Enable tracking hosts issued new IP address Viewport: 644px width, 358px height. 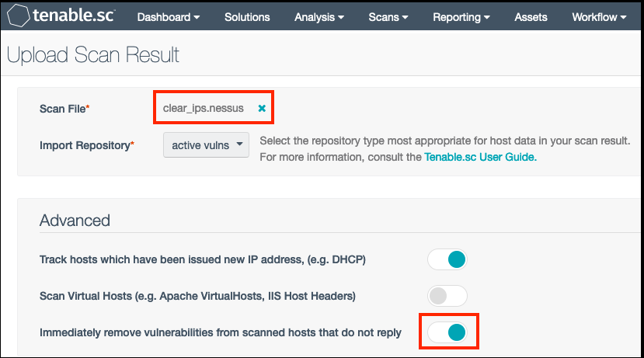click(447, 259)
